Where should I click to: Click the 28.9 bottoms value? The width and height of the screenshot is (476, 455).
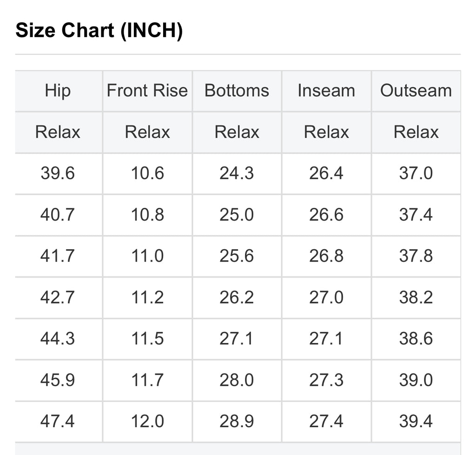[x=237, y=422]
